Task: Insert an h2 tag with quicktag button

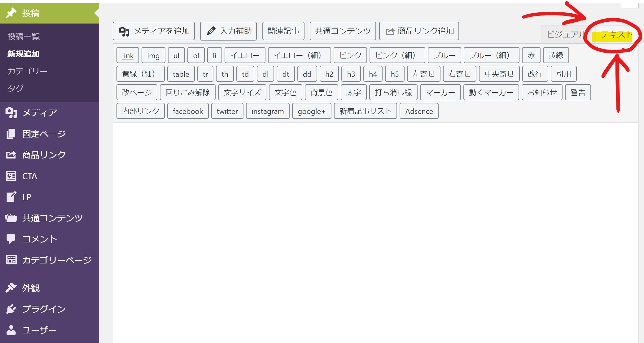Action: point(329,74)
